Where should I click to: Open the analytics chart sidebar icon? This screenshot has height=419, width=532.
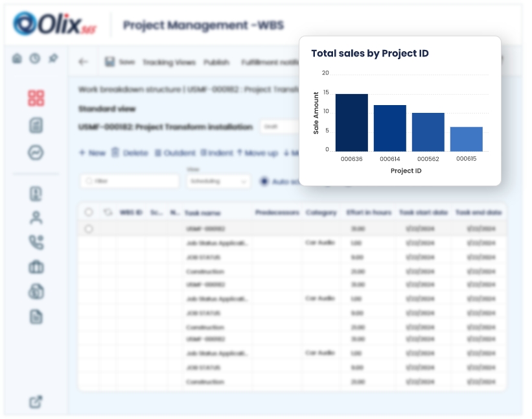[36, 152]
